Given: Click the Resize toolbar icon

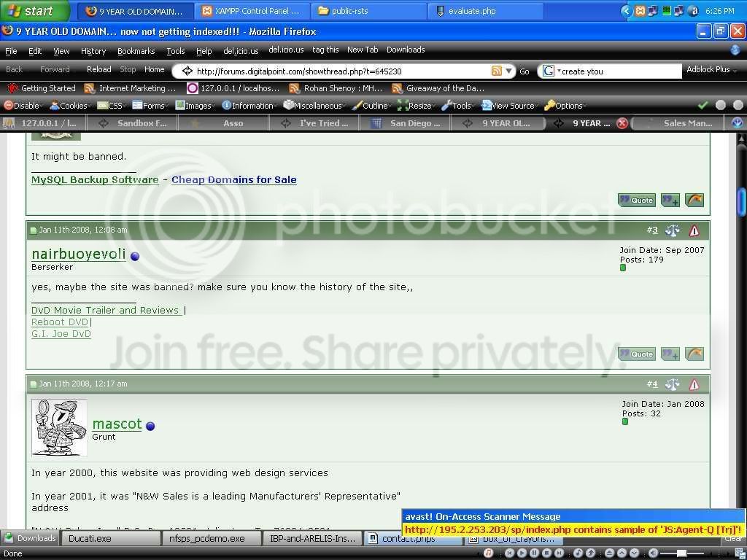Looking at the screenshot, I should pos(403,106).
